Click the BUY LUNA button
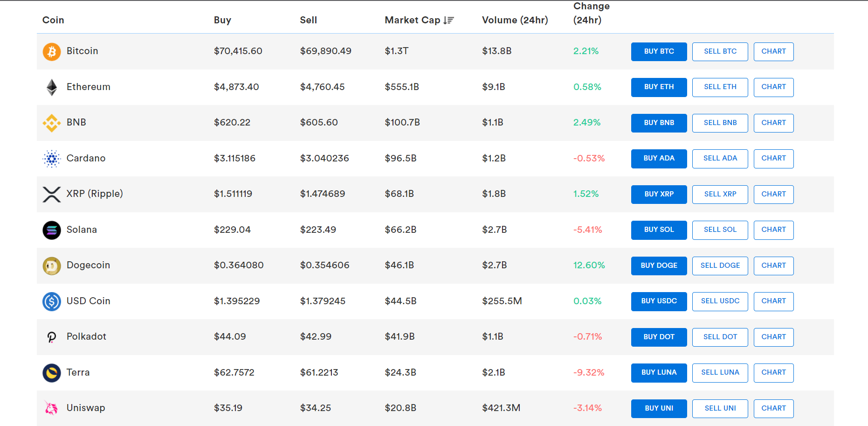Screen dimensions: 868x426 (659, 373)
